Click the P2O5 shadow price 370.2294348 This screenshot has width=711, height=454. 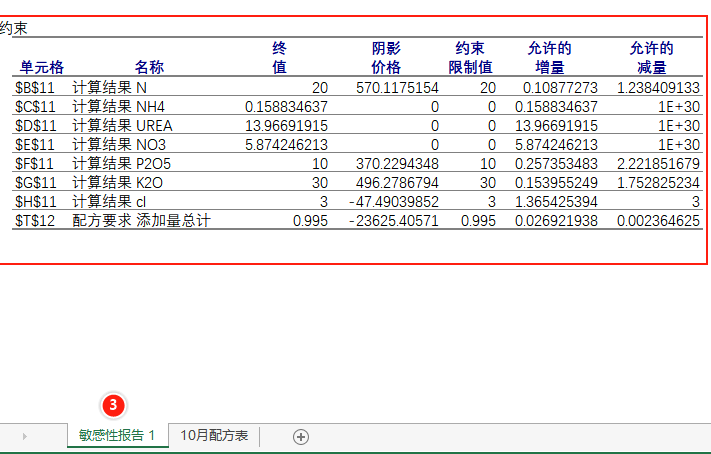(397, 164)
